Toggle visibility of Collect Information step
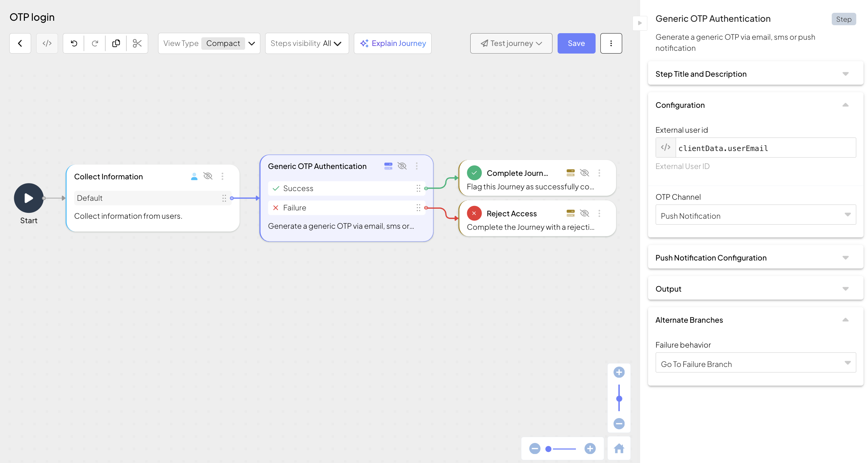The height and width of the screenshot is (463, 868). tap(208, 176)
